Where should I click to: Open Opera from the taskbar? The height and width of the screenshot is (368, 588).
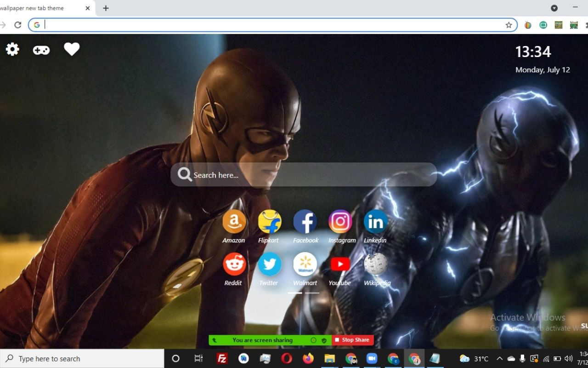pyautogui.click(x=287, y=358)
